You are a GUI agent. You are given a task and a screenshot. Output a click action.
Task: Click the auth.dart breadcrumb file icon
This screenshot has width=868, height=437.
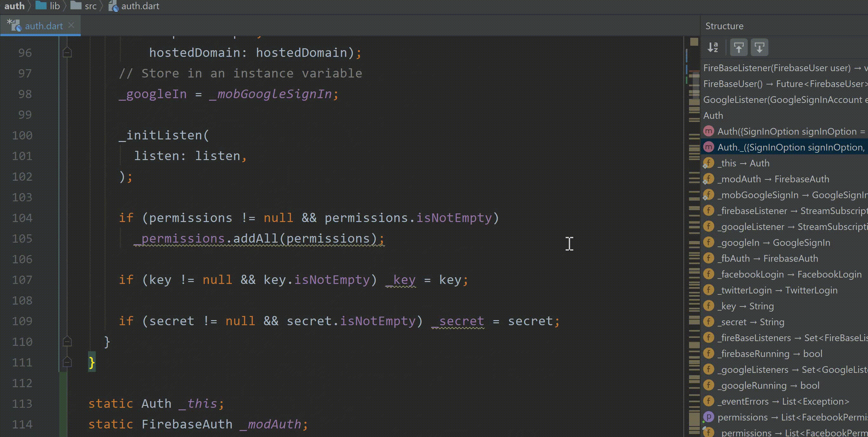(x=114, y=6)
